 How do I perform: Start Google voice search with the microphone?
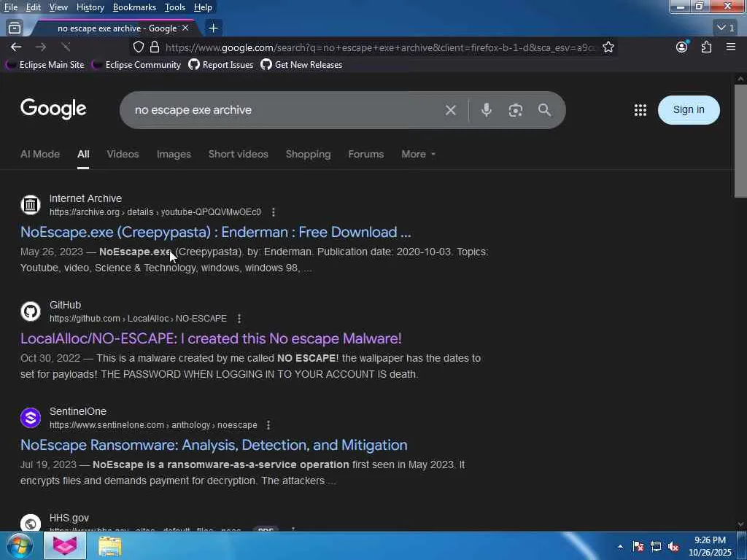(x=486, y=110)
